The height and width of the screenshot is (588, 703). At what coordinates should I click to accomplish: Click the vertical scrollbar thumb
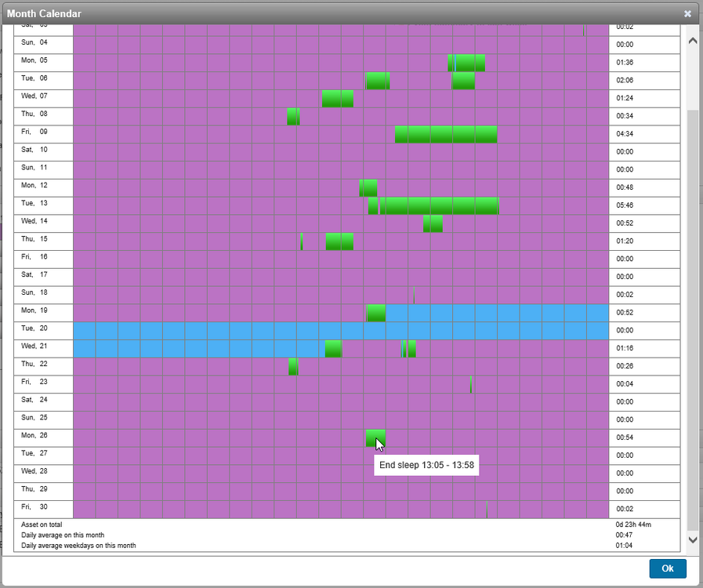tap(692, 318)
